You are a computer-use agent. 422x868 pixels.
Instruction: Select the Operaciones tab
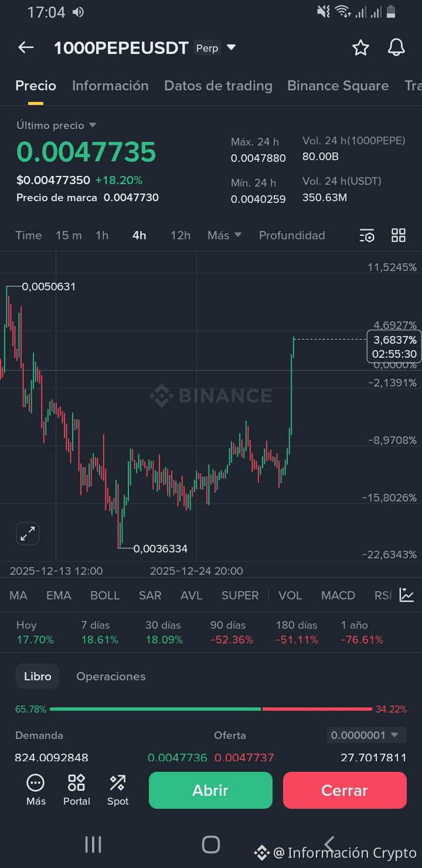tap(111, 676)
